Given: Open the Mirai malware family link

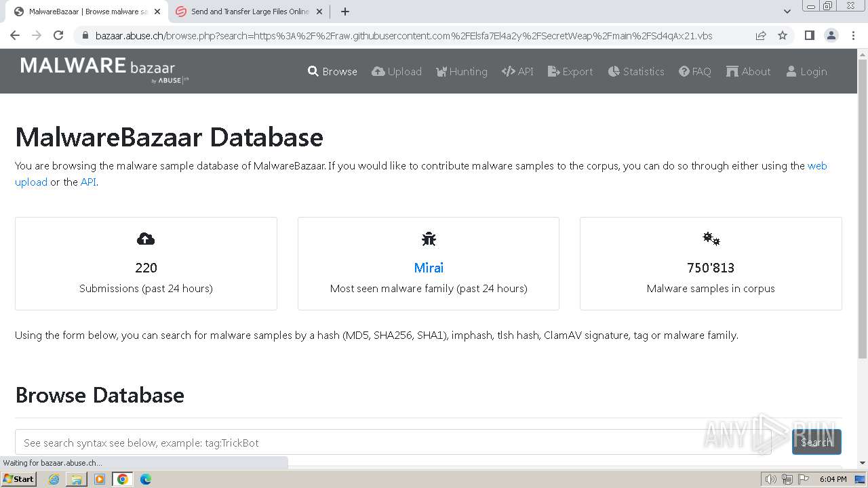Looking at the screenshot, I should [429, 268].
